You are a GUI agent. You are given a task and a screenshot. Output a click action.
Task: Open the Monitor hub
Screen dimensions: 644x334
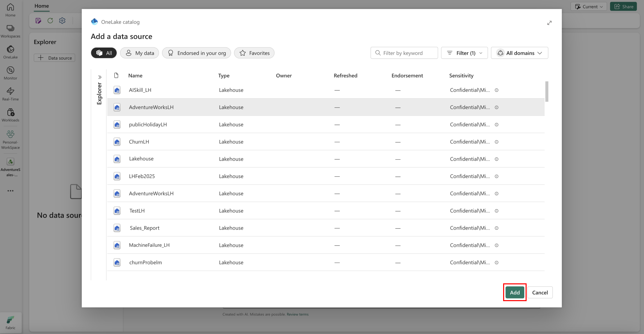click(x=10, y=73)
